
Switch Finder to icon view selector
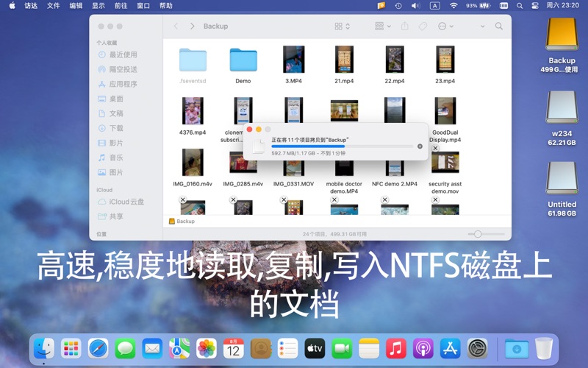coord(342,26)
